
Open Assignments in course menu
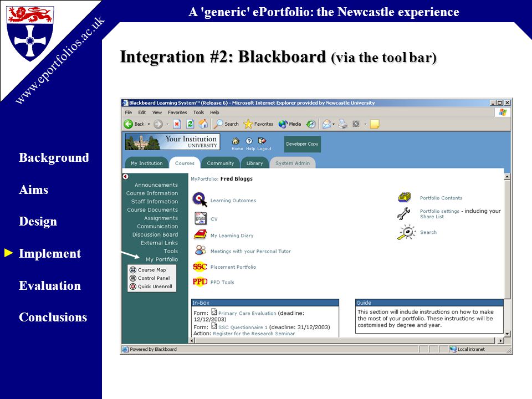click(161, 218)
